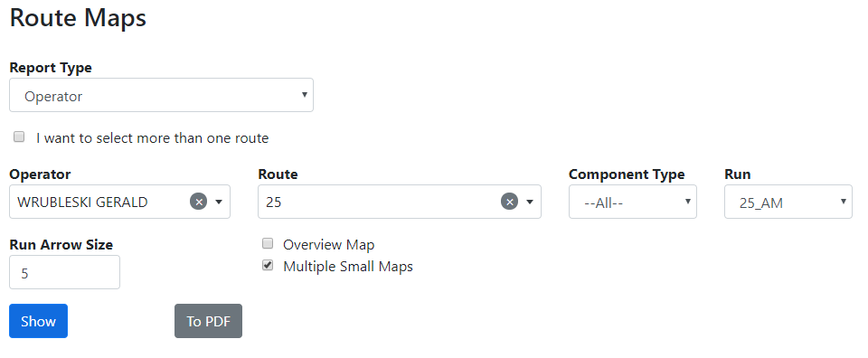Click the Run Arrow Size label
The image size is (868, 358).
61,244
